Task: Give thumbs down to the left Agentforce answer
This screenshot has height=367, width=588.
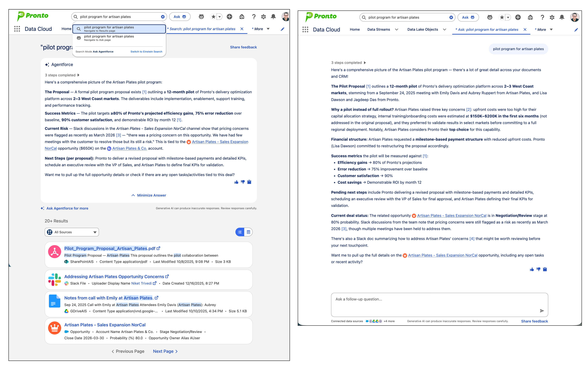Action: coord(243,182)
